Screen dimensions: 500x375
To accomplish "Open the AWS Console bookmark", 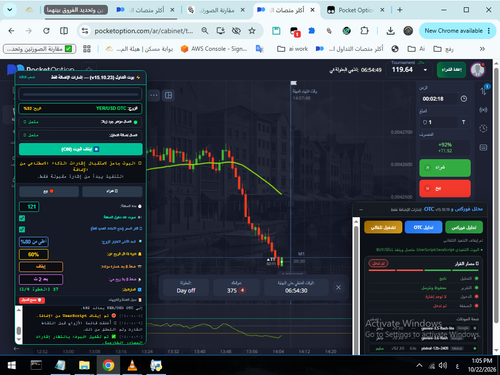I will 214,49.
